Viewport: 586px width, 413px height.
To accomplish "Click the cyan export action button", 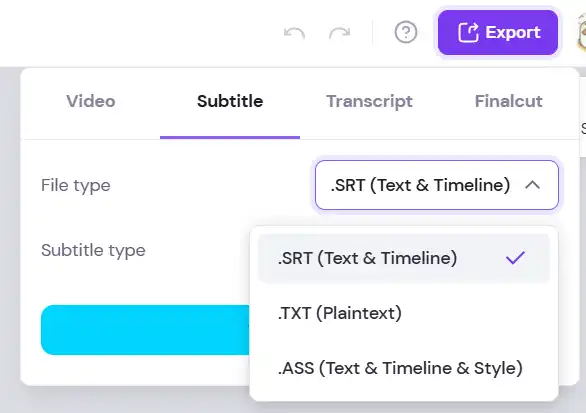I will coord(145,330).
